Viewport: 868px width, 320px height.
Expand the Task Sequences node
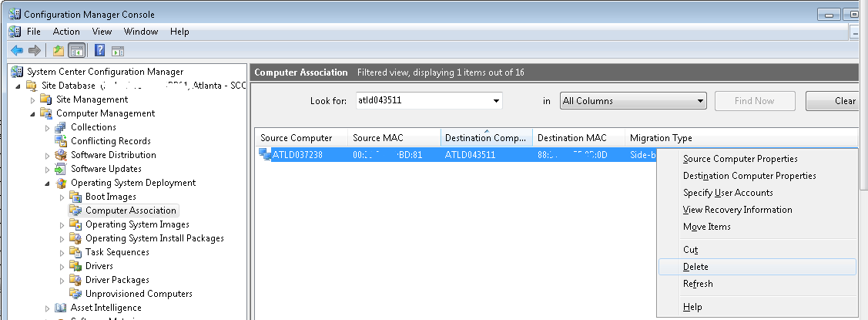tap(62, 252)
